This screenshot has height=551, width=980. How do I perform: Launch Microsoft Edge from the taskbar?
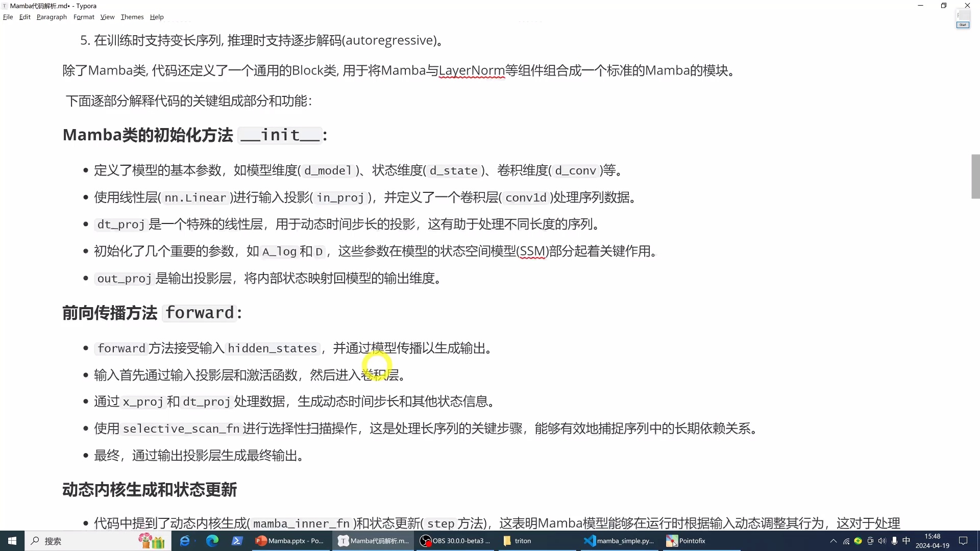pyautogui.click(x=212, y=541)
